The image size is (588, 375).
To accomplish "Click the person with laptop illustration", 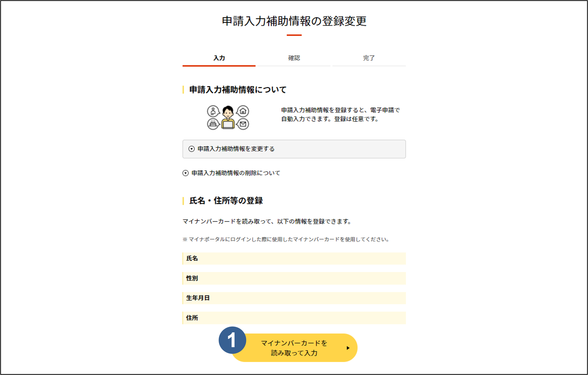I will (228, 117).
